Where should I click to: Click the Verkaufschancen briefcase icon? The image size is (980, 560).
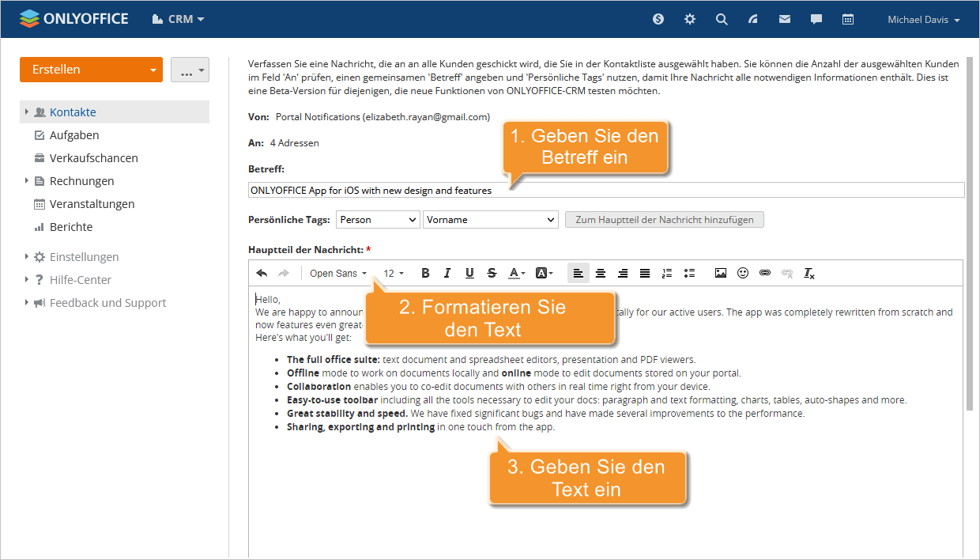coord(40,158)
